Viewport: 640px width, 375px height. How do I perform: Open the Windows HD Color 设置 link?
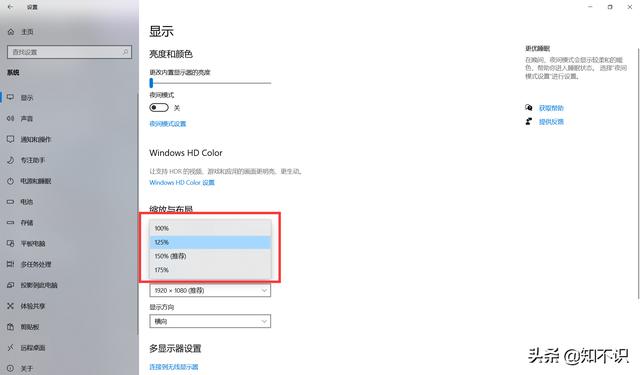pos(182,182)
